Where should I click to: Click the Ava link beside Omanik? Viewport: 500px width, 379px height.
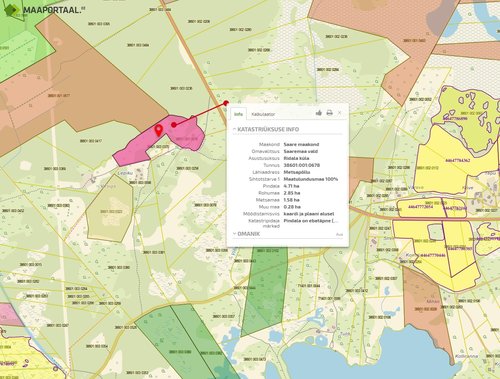[339, 235]
